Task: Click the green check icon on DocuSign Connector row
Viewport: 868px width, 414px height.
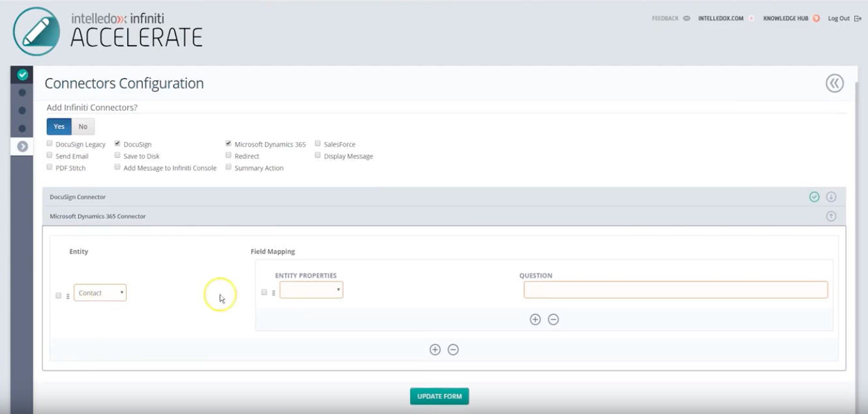Action: pos(814,196)
